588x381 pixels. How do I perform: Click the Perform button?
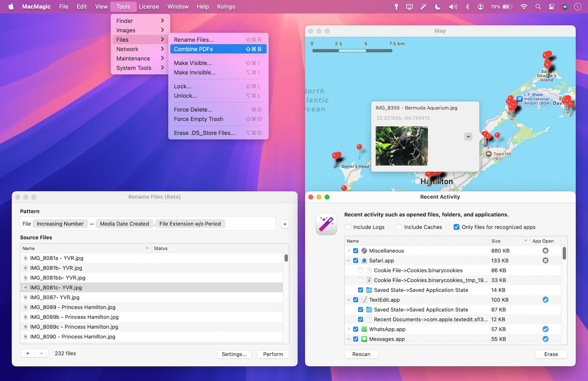click(273, 354)
